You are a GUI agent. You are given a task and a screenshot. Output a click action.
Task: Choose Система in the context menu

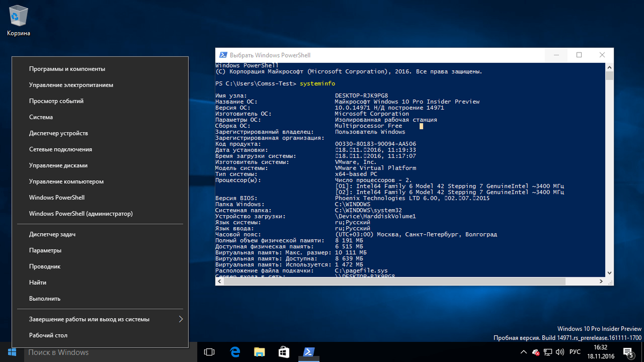coord(100,117)
